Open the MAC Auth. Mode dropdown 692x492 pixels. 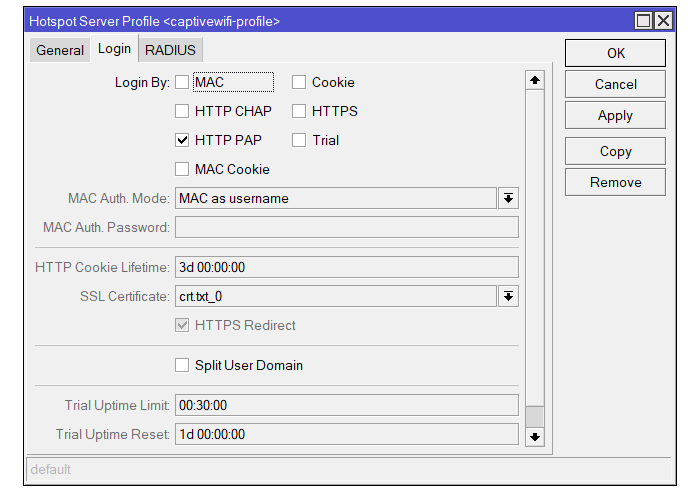coord(508,198)
